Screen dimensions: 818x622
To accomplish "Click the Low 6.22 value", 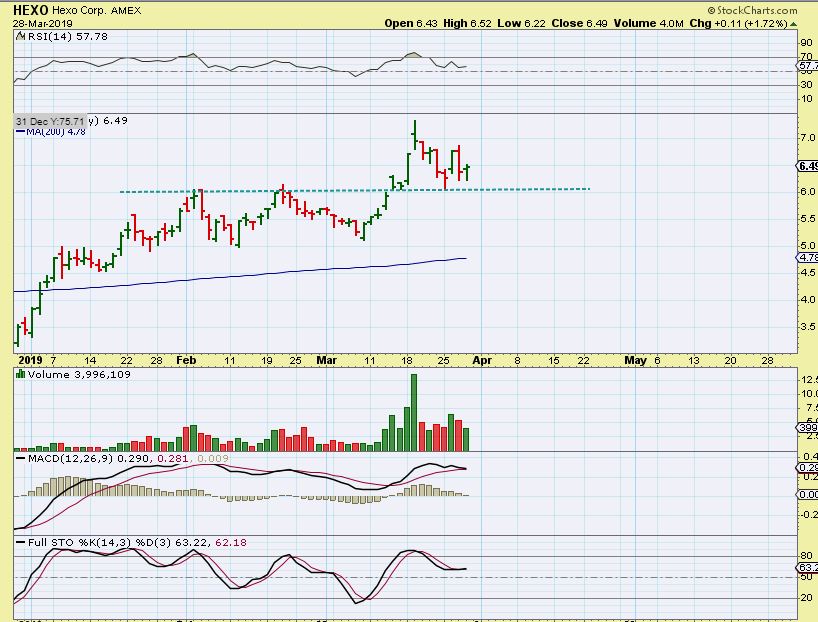I will click(x=521, y=23).
